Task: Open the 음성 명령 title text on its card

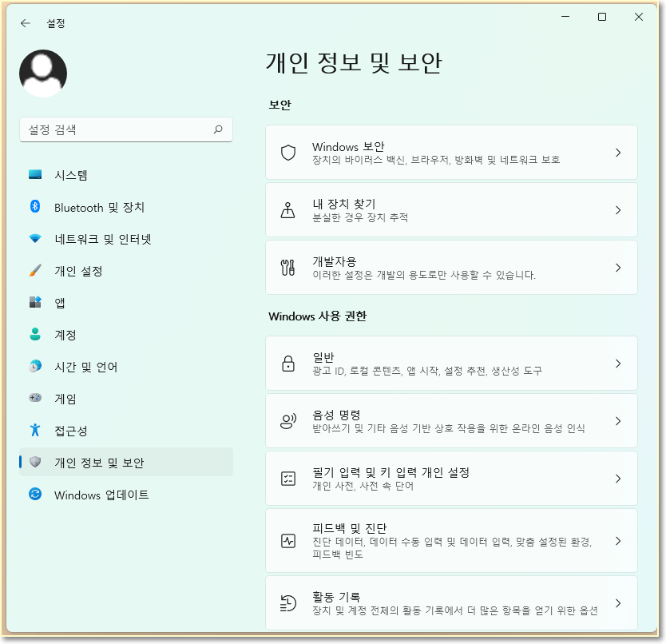Action: pos(336,415)
